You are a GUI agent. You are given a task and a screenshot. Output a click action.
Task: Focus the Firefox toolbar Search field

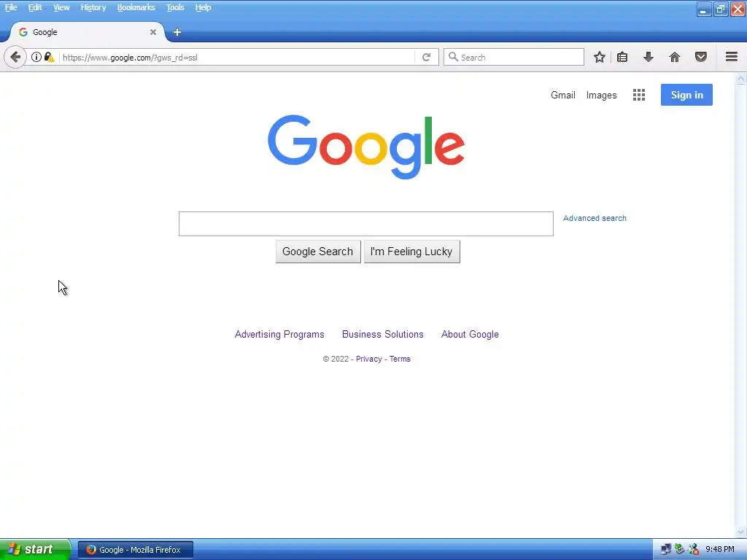point(514,57)
